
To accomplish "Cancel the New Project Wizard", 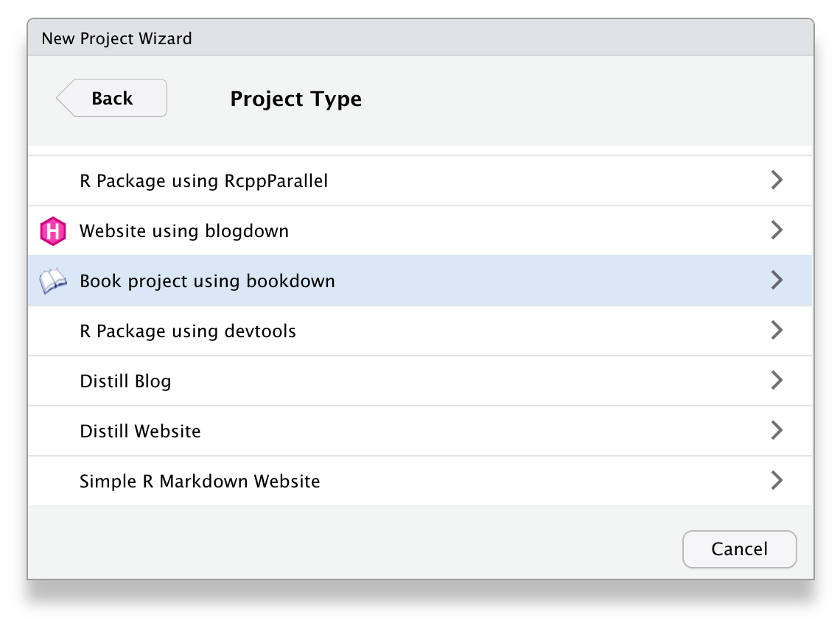I will [739, 549].
